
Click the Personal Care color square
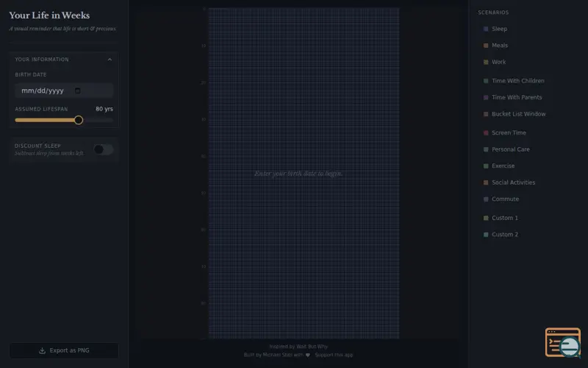pyautogui.click(x=486, y=149)
